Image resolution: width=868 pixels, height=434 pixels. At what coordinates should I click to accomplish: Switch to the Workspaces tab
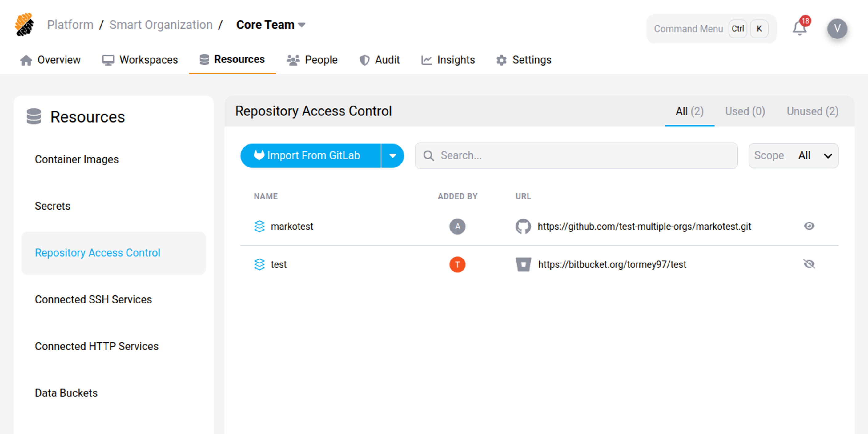[140, 60]
